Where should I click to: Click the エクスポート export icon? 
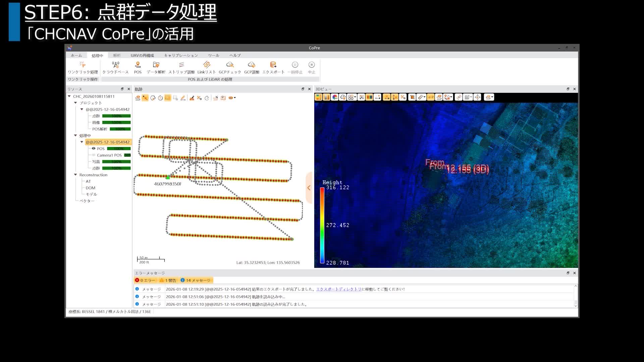[273, 65]
